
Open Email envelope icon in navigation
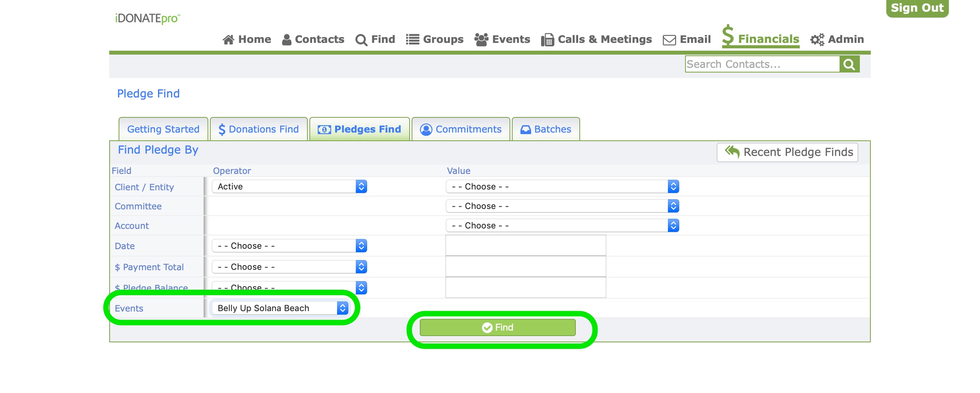[x=669, y=40]
